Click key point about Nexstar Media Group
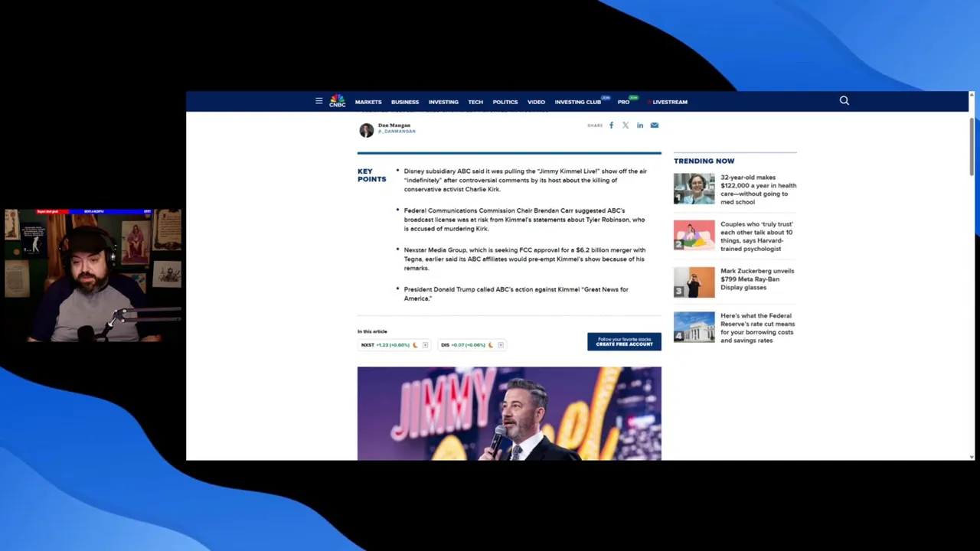980x551 pixels. click(524, 259)
